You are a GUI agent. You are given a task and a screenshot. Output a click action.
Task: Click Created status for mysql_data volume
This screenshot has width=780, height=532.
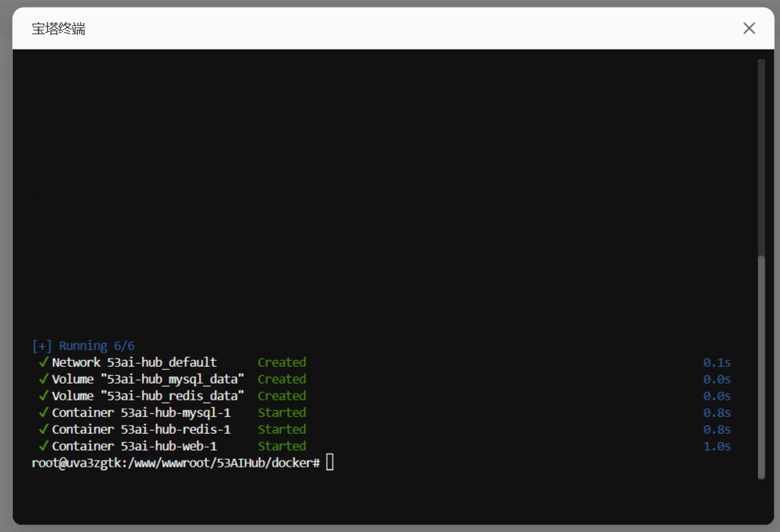coord(282,379)
